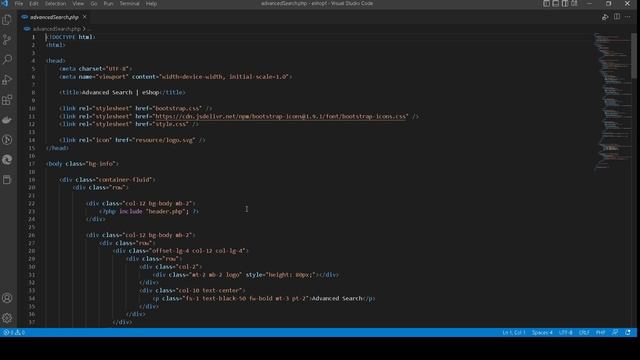Screen dimensions: 640x360
Task: Click the feedback icon in status bar
Action: (615, 332)
